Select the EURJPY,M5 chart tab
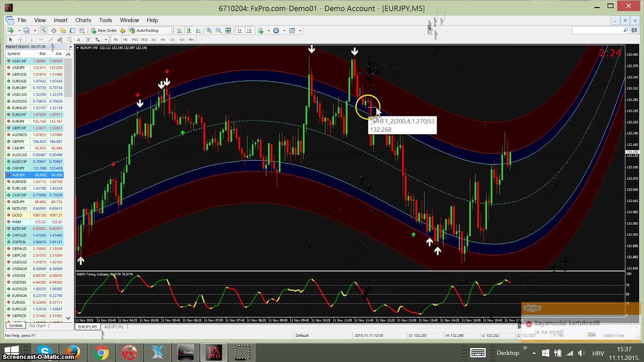644x362 pixels. click(x=88, y=327)
